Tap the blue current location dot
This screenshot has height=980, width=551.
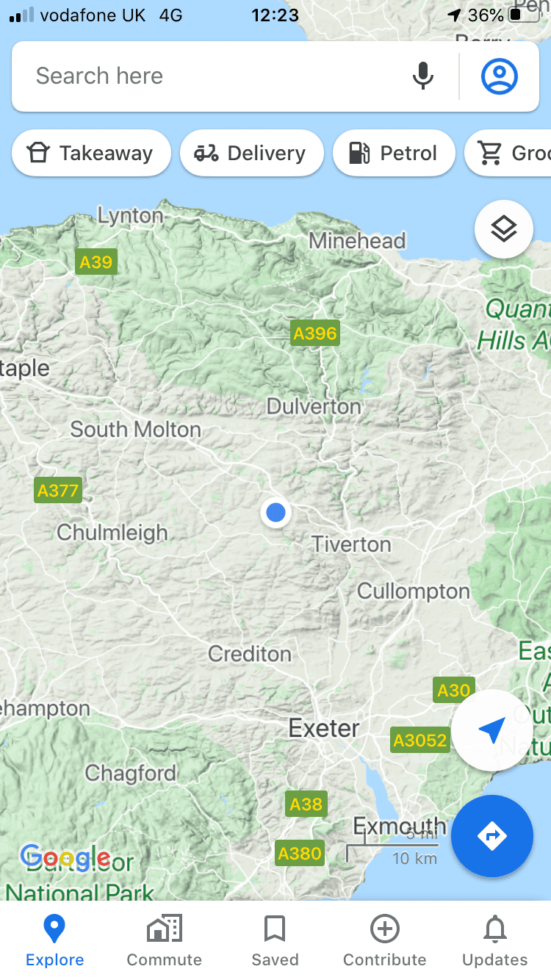pyautogui.click(x=276, y=512)
